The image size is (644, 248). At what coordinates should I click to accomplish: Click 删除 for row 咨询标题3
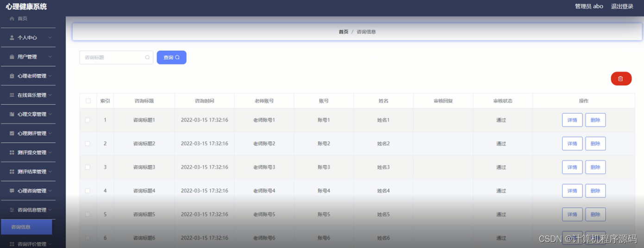click(x=595, y=167)
